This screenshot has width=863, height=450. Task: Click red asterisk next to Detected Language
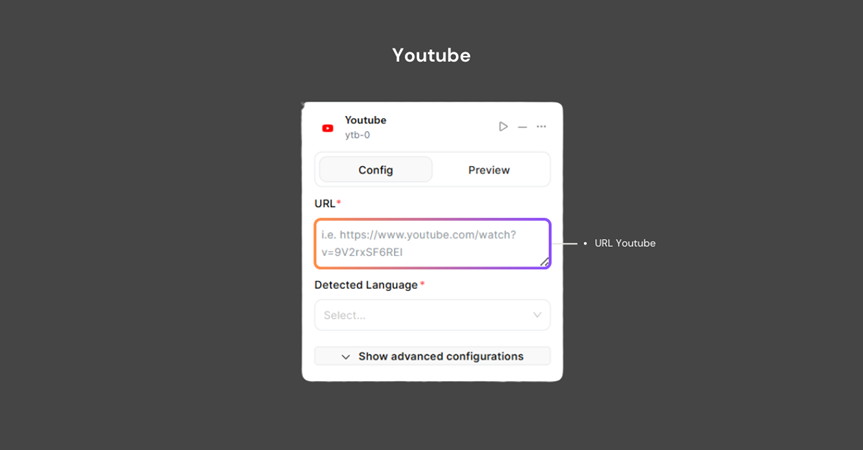pos(422,284)
